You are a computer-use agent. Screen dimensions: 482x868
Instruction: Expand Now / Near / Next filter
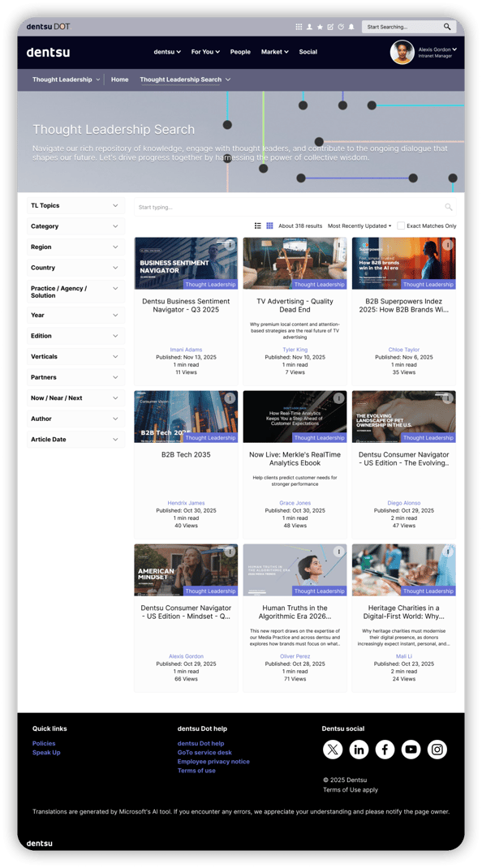pos(76,398)
